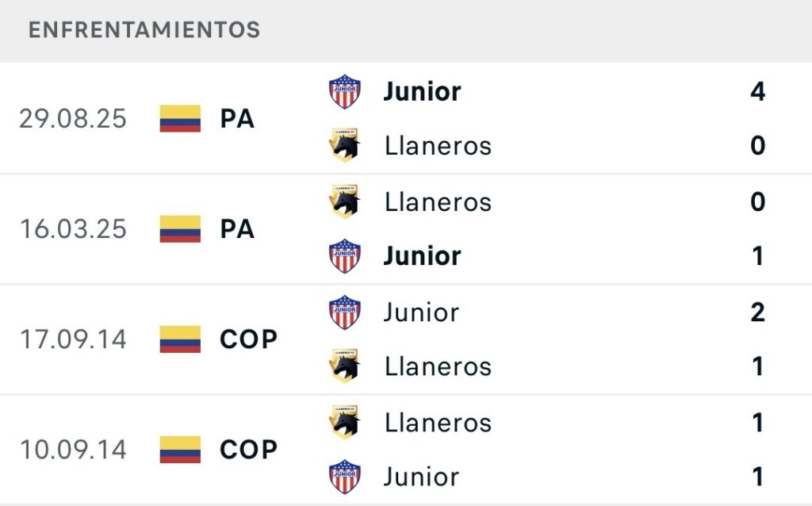The width and height of the screenshot is (812, 506).
Task: Click the Enfrentamientos section header
Action: coord(144,30)
